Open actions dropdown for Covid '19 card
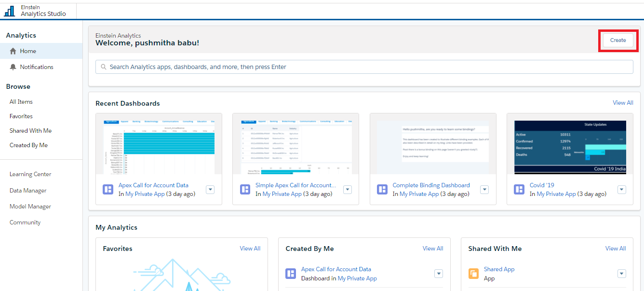The image size is (644, 291). [x=622, y=190]
